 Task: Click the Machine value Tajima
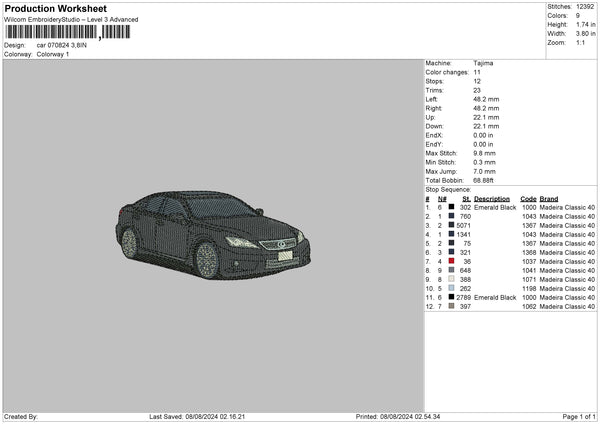[x=483, y=63]
